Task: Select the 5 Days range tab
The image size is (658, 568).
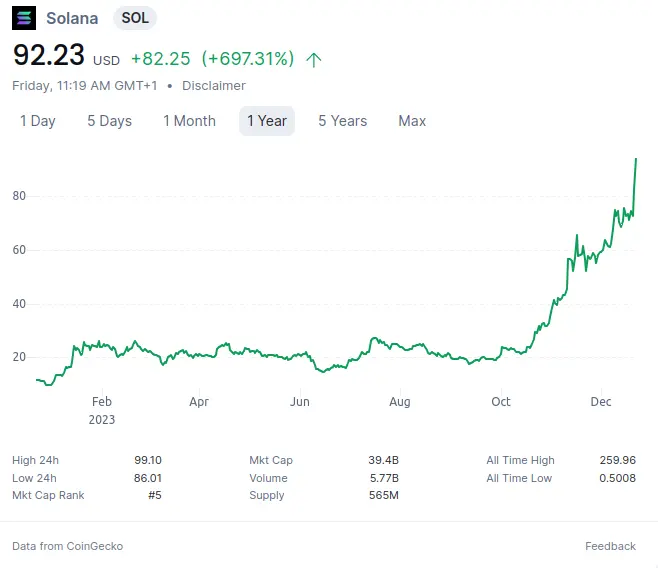Action: pos(110,121)
